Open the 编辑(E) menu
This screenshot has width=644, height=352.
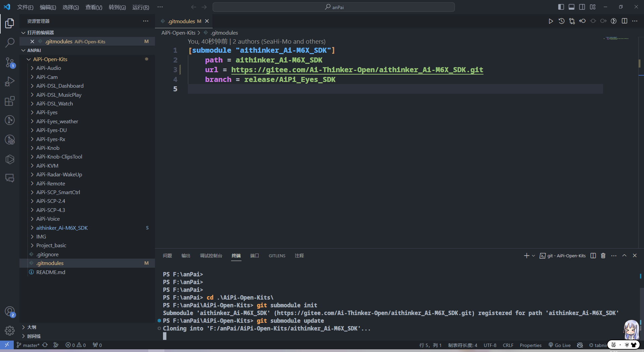pos(48,7)
